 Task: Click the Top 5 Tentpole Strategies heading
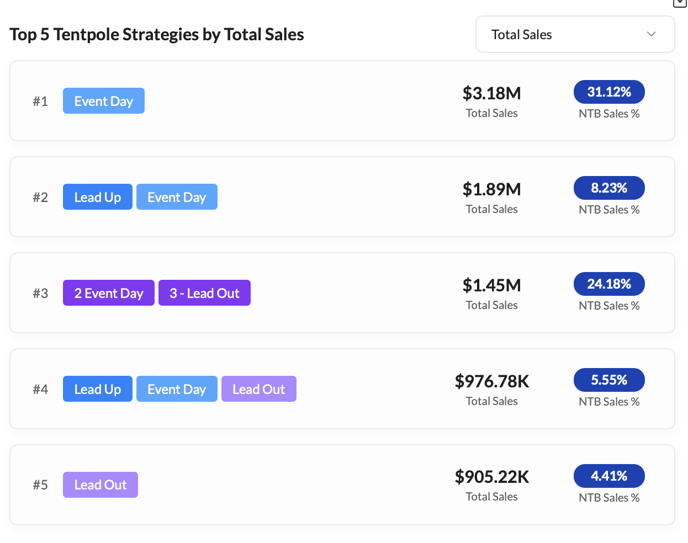(x=156, y=34)
